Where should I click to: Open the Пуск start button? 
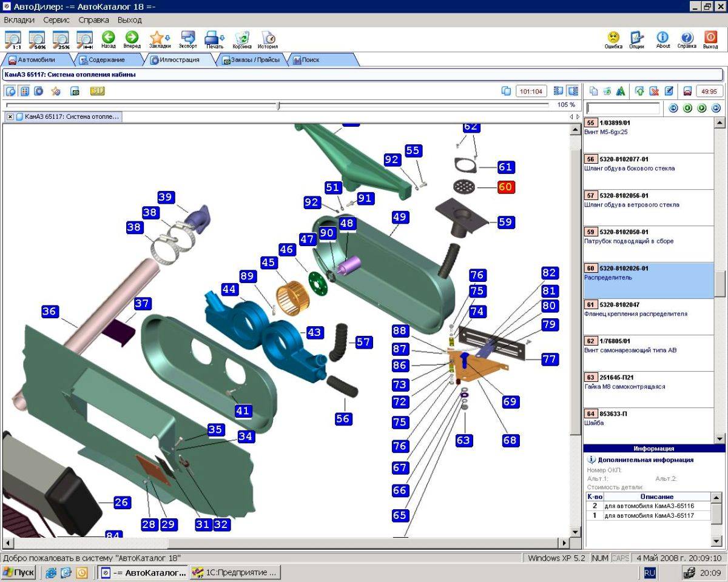(19, 572)
